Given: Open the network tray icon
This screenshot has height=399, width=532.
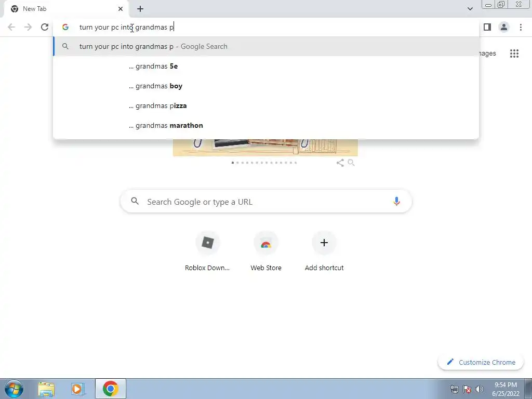Looking at the screenshot, I should tap(454, 389).
